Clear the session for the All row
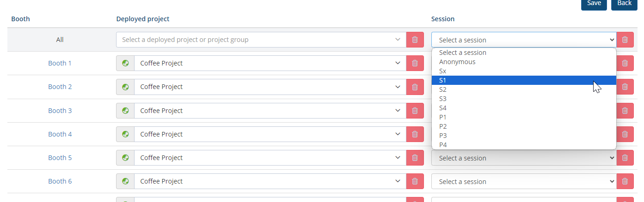This screenshot has width=644, height=202. coord(625,40)
